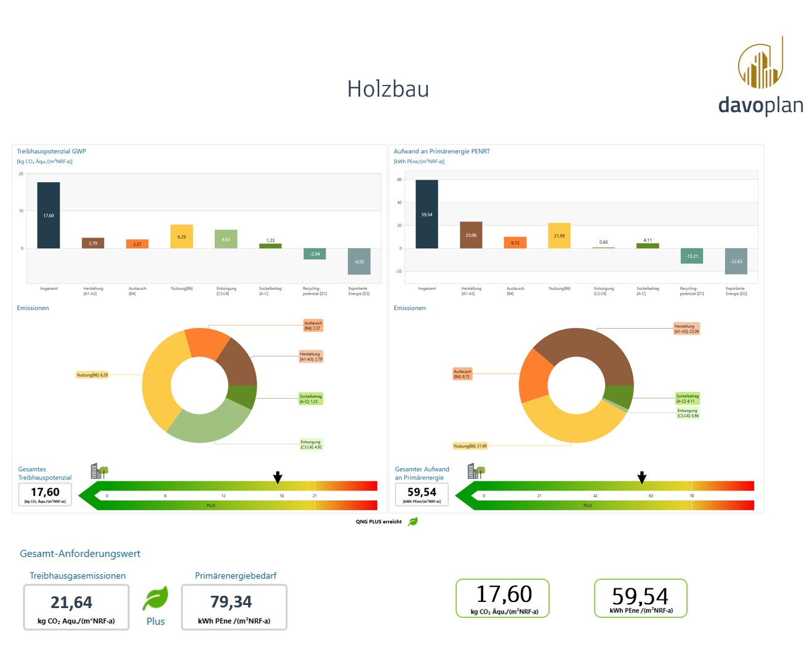Click the davoplan building logo icon
Viewport: 812px width, 653px height.
pyautogui.click(x=761, y=63)
